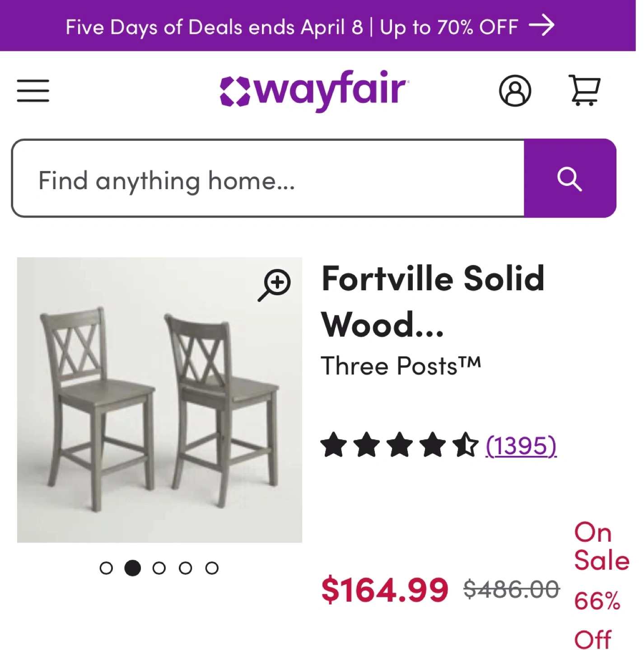
Task: Open the account profile icon
Action: click(515, 91)
